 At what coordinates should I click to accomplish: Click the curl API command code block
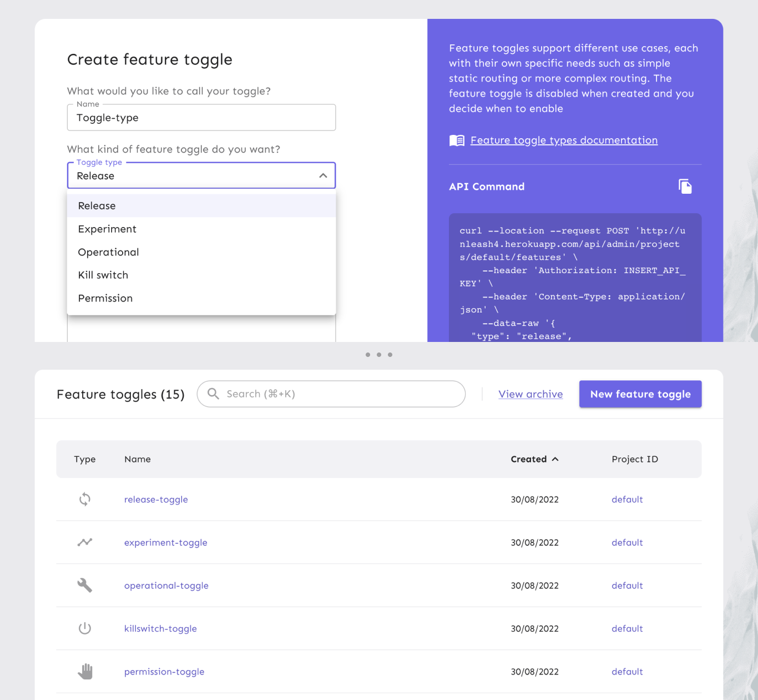pyautogui.click(x=575, y=278)
